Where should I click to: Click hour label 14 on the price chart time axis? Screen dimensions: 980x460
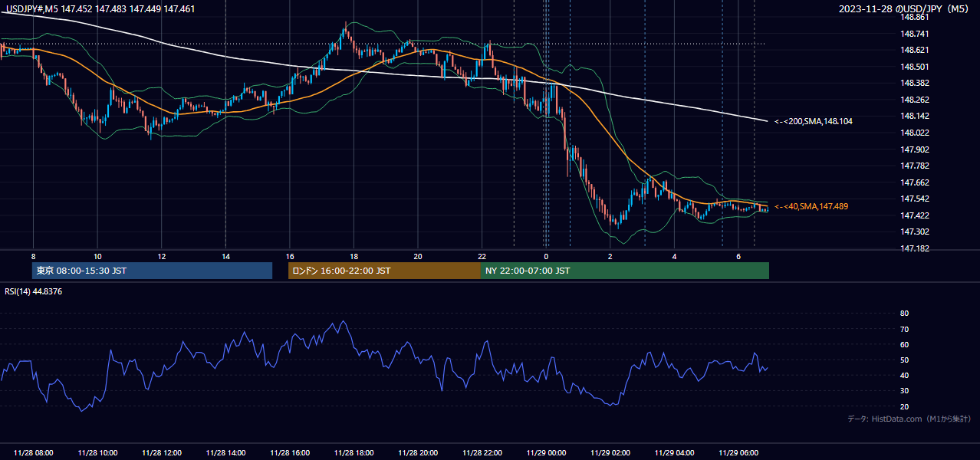225,256
